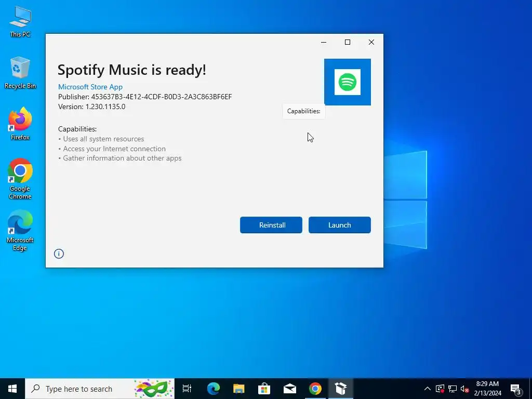Open the Windows Start menu
The width and height of the screenshot is (532, 399).
click(x=12, y=389)
